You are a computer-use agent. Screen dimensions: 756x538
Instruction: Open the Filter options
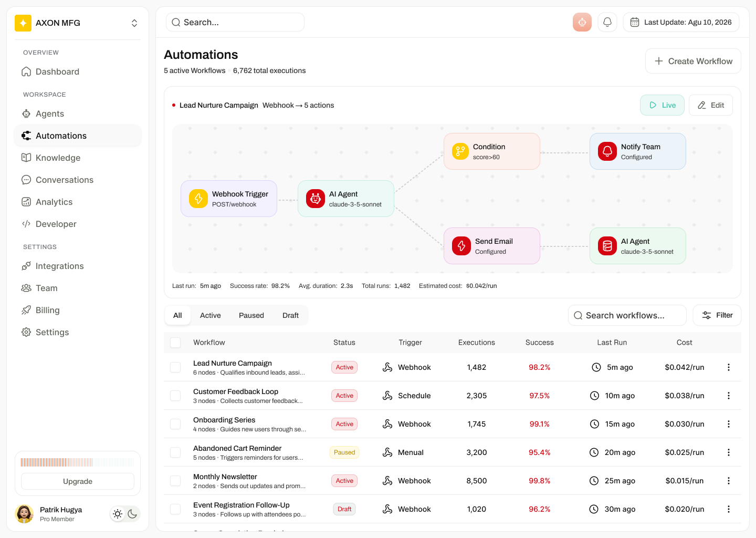pos(717,315)
